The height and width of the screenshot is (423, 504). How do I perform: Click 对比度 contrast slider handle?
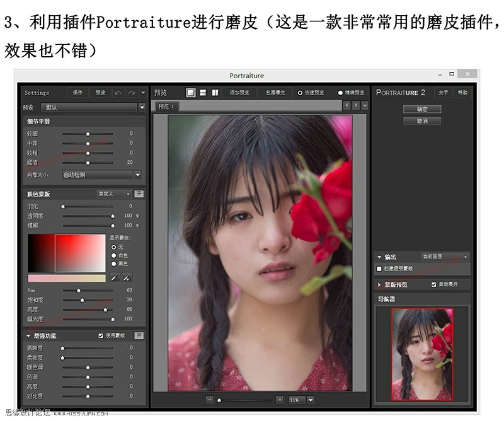[x=88, y=397]
